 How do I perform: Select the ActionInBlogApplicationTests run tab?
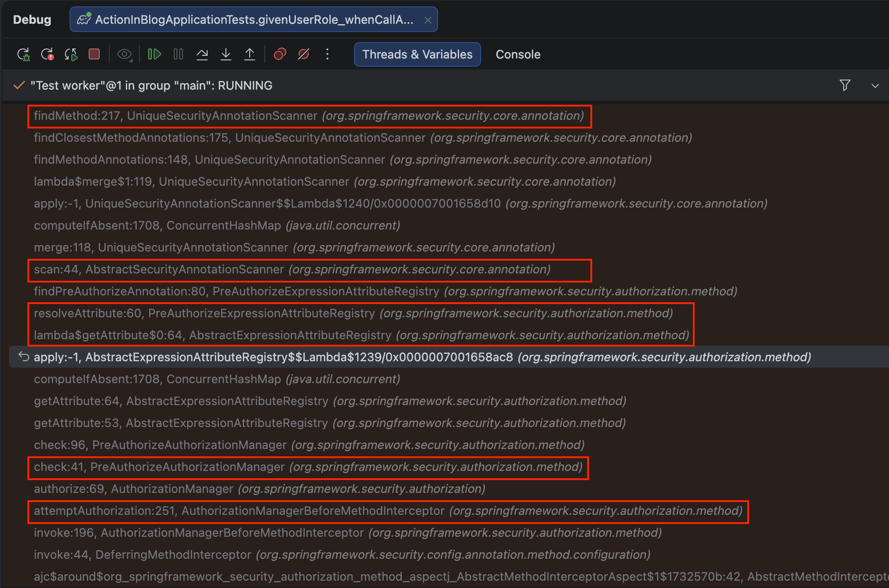(x=254, y=20)
